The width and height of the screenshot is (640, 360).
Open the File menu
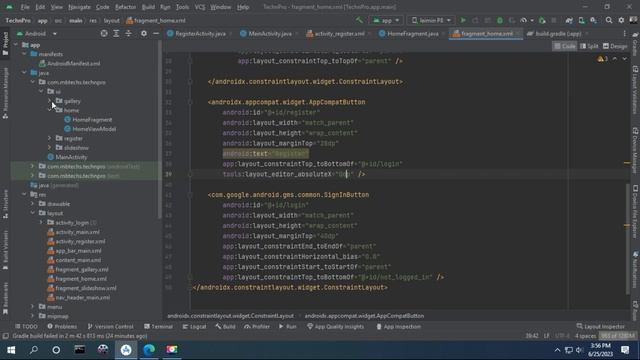click(x=25, y=7)
